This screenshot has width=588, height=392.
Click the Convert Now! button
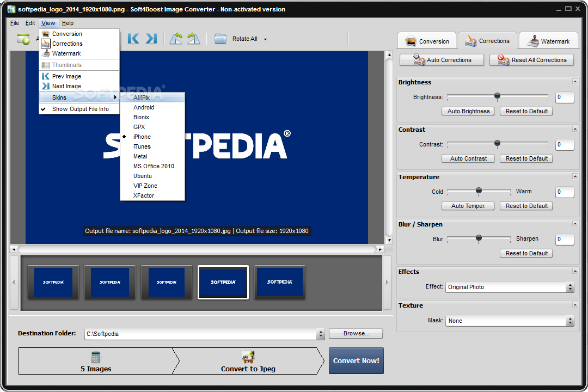point(356,360)
